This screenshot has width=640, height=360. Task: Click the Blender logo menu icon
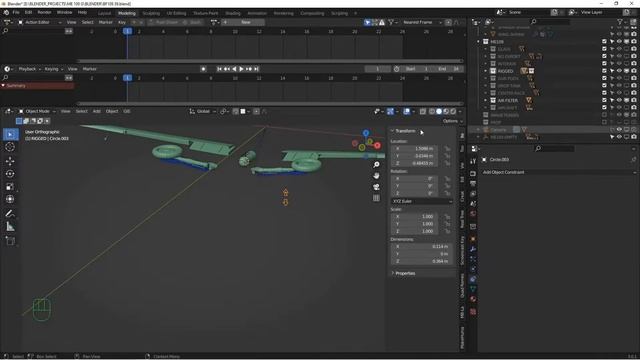6,13
